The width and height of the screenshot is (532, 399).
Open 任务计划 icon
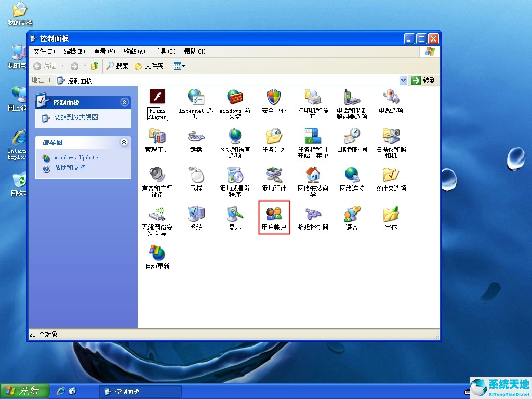click(x=274, y=140)
